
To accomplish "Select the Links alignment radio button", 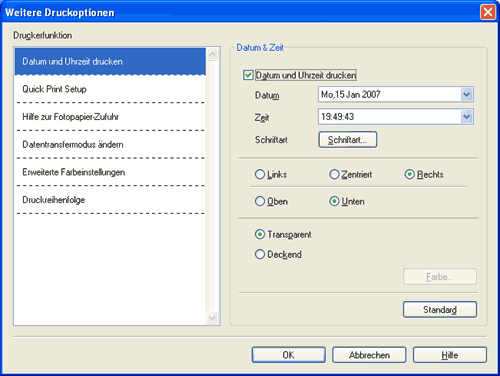I will [260, 174].
